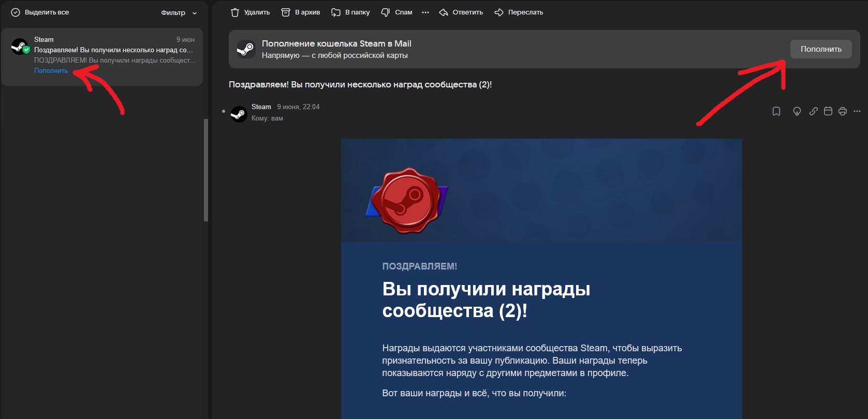Viewport: 868px width, 419px height.
Task: Click 'Steam' sender name in list item
Action: tap(44, 40)
